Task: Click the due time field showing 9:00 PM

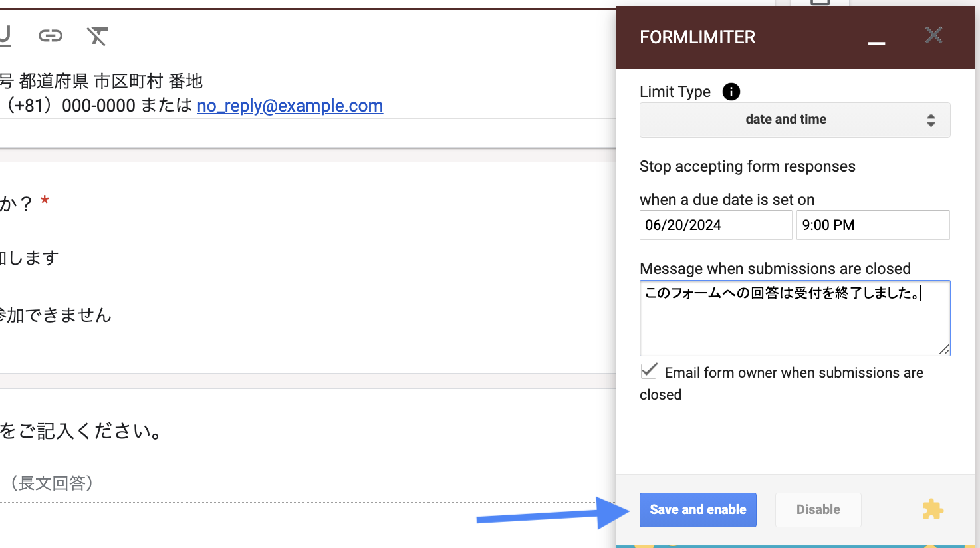Action: pyautogui.click(x=872, y=225)
